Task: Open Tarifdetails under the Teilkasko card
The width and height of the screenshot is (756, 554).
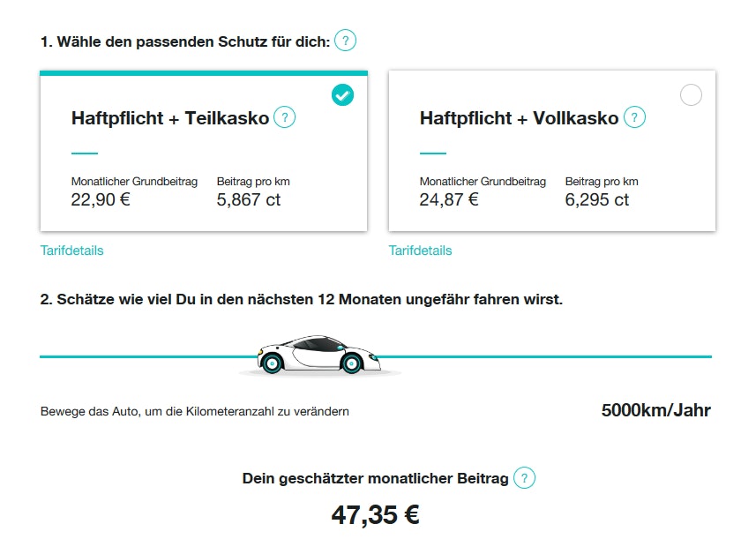Action: pyautogui.click(x=71, y=251)
